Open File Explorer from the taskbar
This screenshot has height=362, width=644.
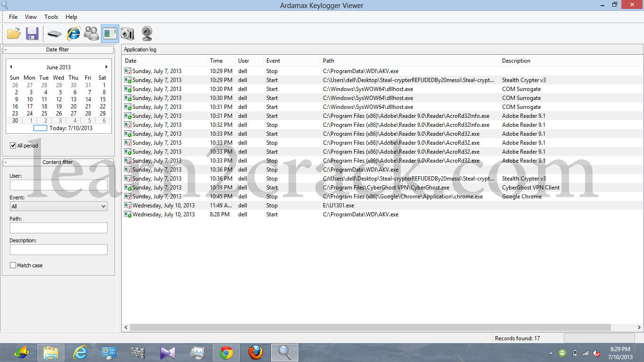[51, 353]
